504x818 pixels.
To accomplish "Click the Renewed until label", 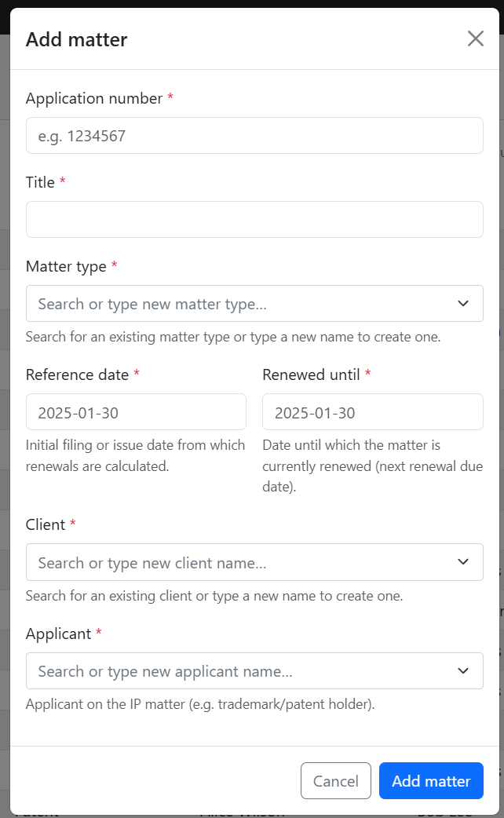I will (x=311, y=375).
